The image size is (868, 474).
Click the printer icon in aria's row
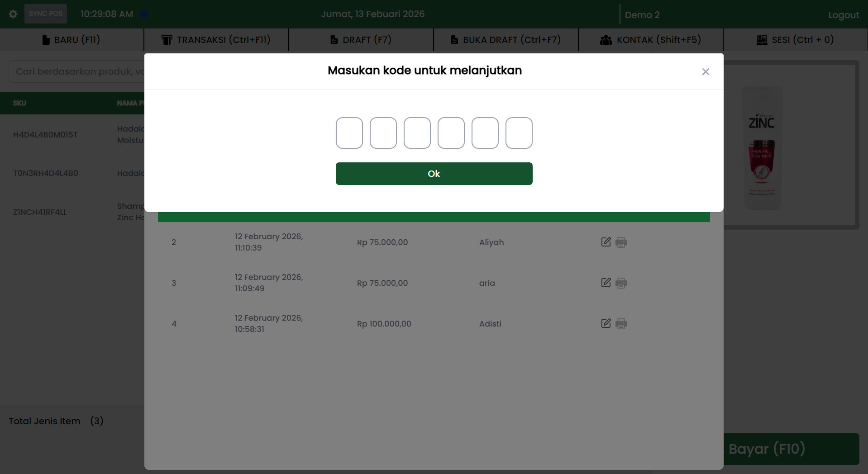tap(621, 283)
